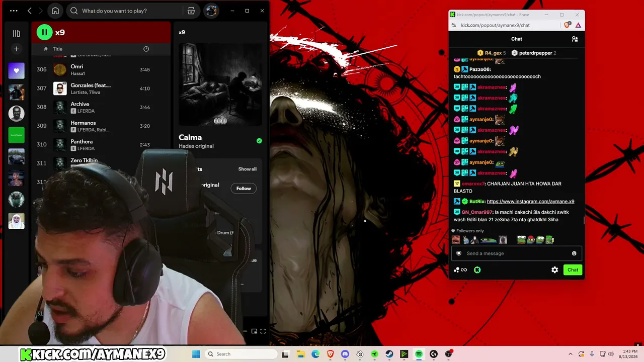Open the site settings icon in Brave address bar
Screen dimensions: 644x362
coord(454,25)
